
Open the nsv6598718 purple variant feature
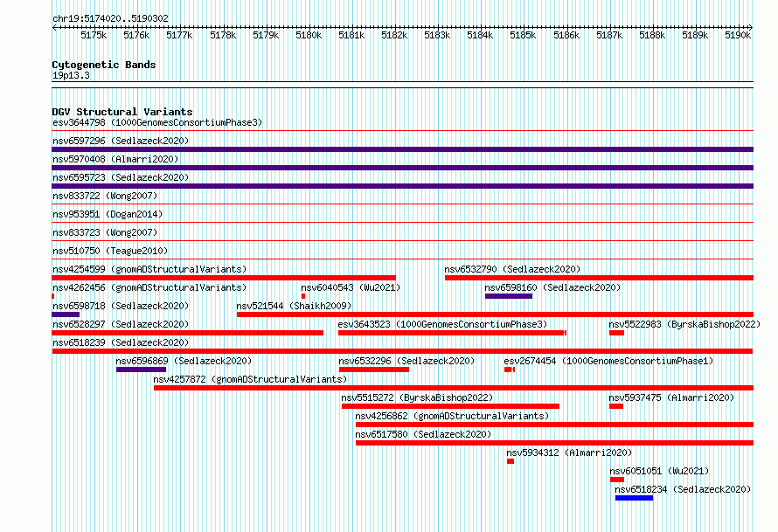click(66, 314)
